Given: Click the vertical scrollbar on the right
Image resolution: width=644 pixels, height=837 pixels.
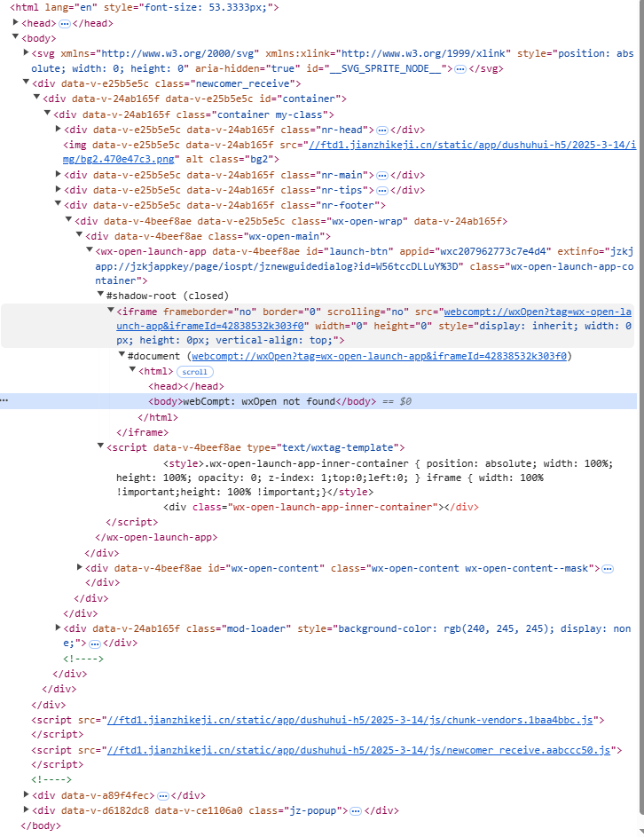Looking at the screenshot, I should [641, 406].
